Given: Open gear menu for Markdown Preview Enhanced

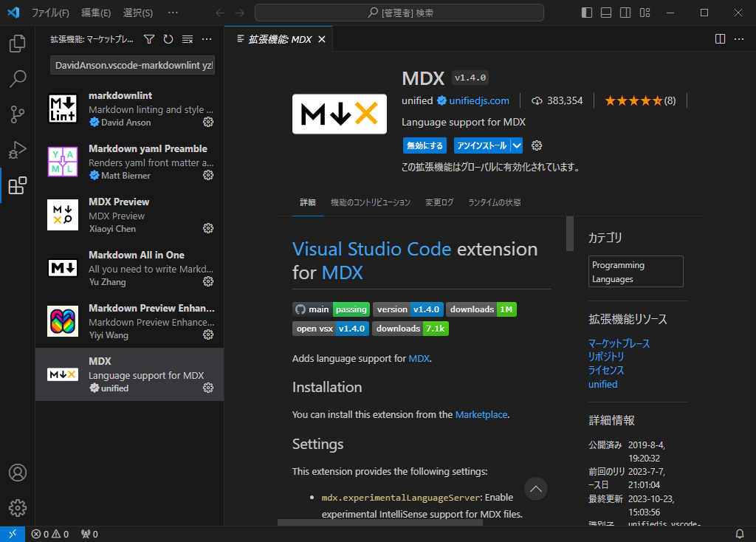Looking at the screenshot, I should [x=208, y=335].
